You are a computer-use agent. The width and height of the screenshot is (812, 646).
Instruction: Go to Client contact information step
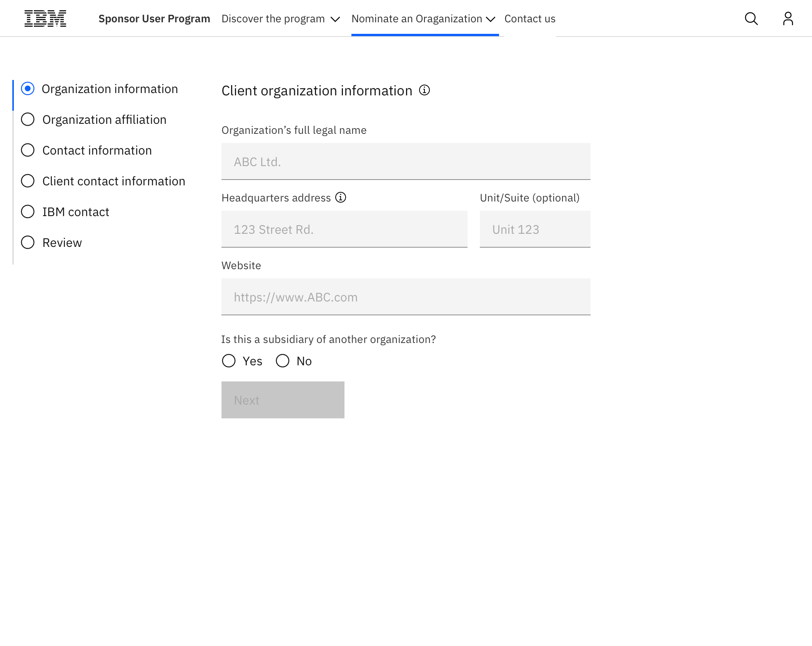pos(113,181)
